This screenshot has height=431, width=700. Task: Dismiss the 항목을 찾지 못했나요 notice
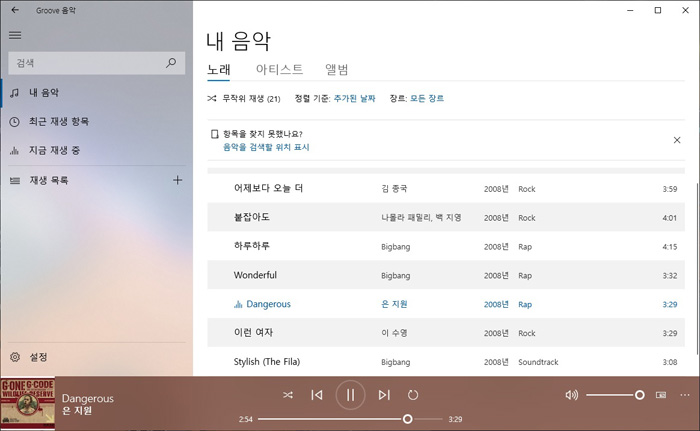[x=677, y=140]
